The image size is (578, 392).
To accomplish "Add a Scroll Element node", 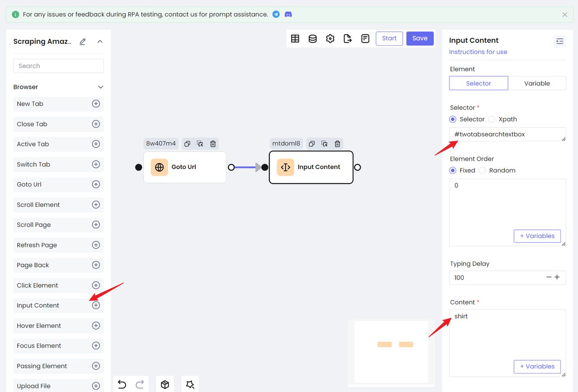I will click(x=96, y=205).
